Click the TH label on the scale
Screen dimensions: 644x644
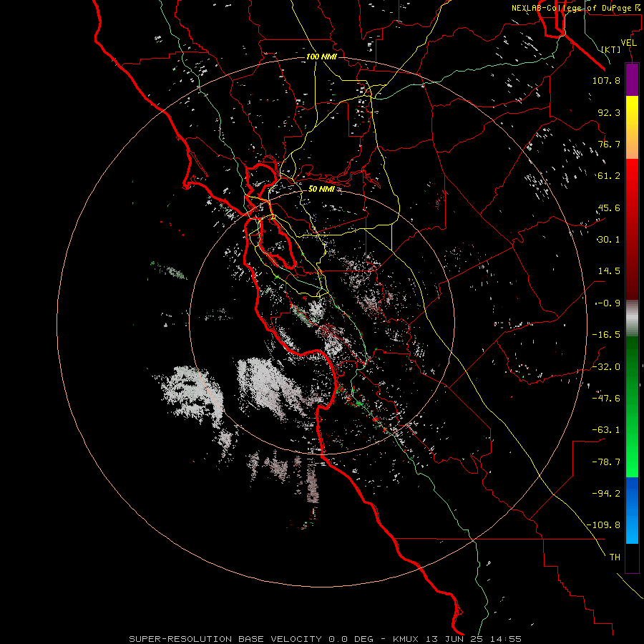pos(615,557)
